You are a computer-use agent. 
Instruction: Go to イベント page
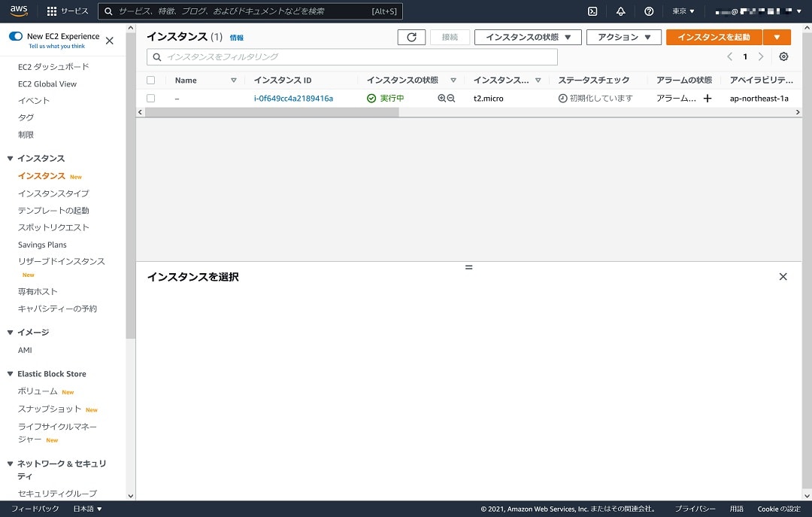tap(34, 100)
